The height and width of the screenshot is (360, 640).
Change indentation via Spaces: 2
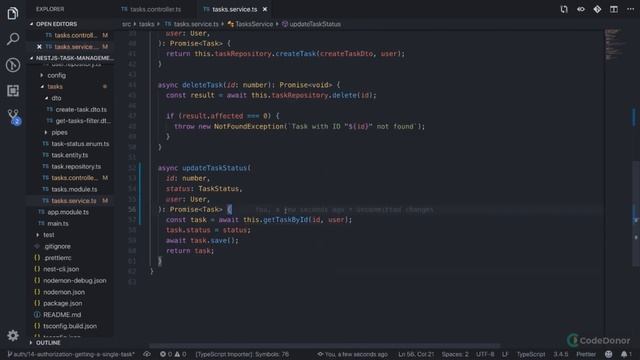coord(455,354)
